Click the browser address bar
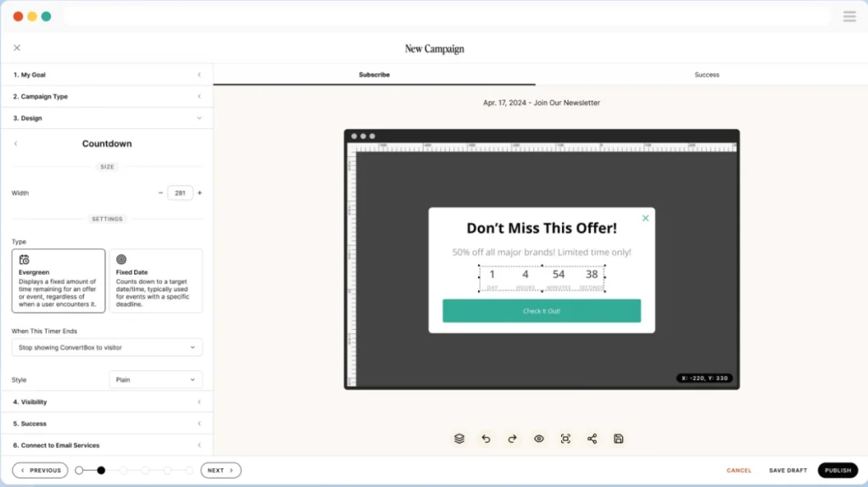The width and height of the screenshot is (868, 487). (447, 17)
